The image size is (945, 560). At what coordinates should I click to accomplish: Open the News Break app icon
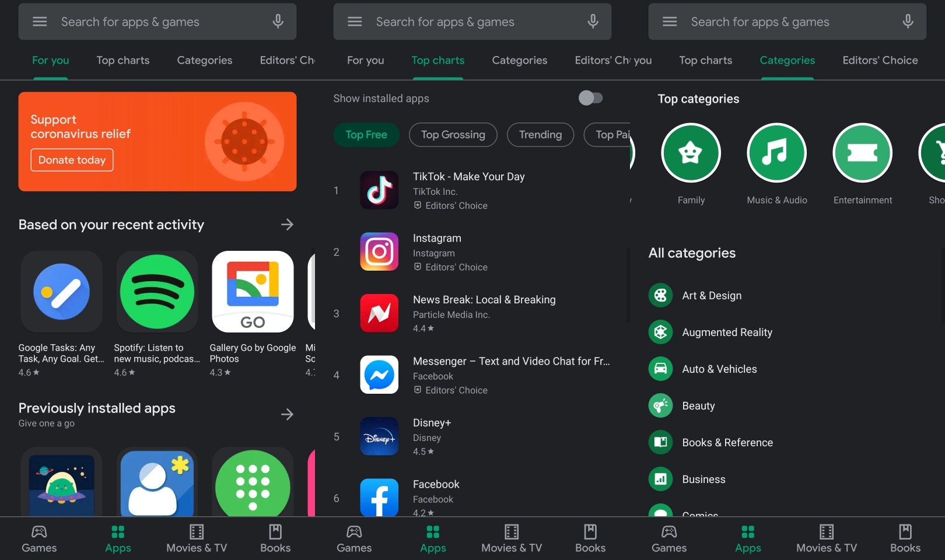pyautogui.click(x=379, y=313)
